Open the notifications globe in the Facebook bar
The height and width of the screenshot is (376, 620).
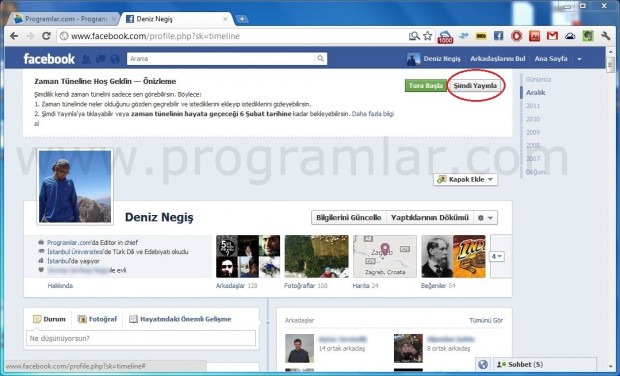click(115, 59)
